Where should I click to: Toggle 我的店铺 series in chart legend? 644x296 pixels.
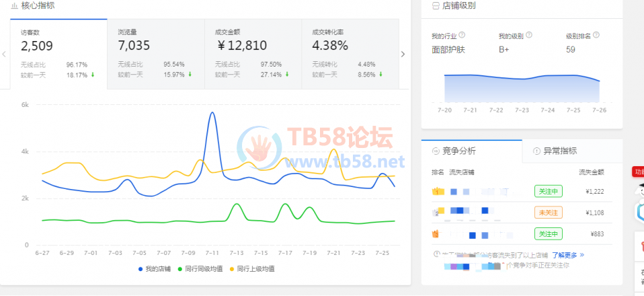(x=154, y=268)
